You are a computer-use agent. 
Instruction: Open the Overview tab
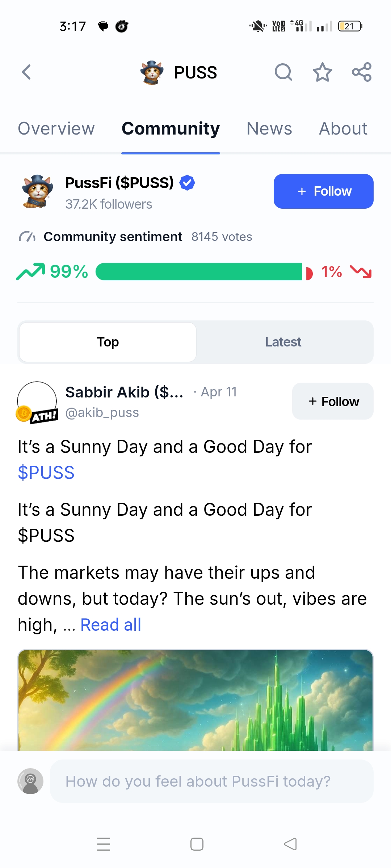click(56, 128)
